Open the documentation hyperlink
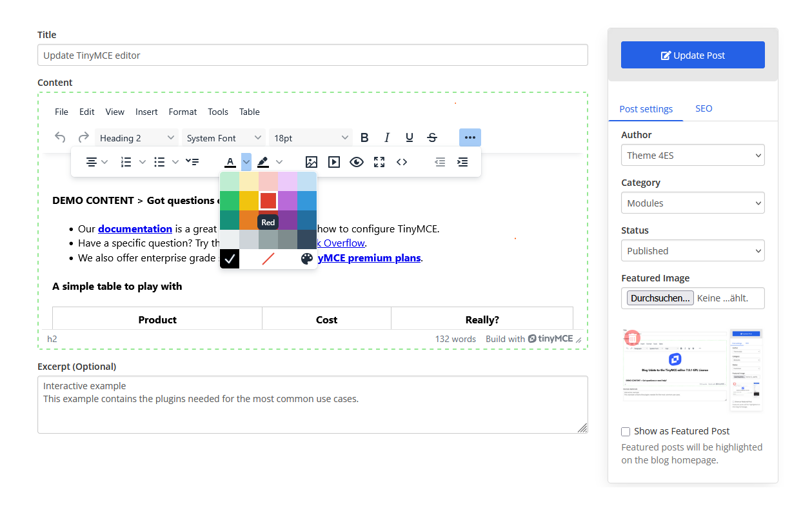This screenshot has height=506, width=812. [x=135, y=228]
